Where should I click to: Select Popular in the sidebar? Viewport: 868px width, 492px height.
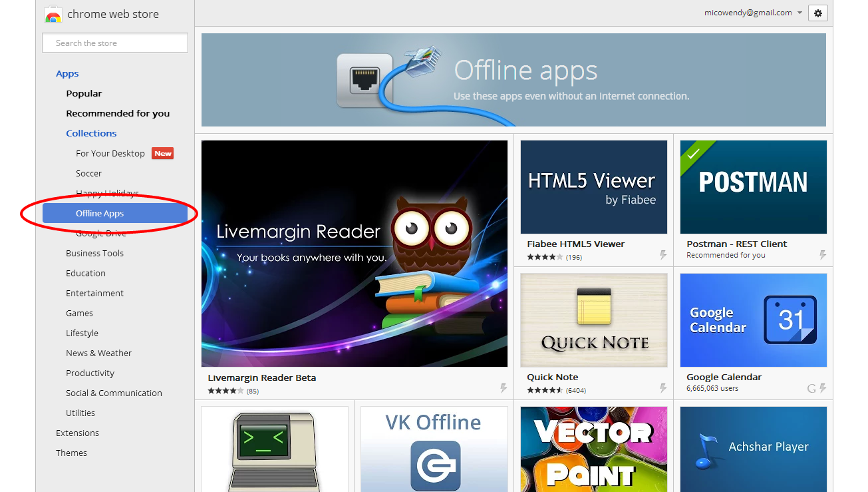pyautogui.click(x=84, y=94)
